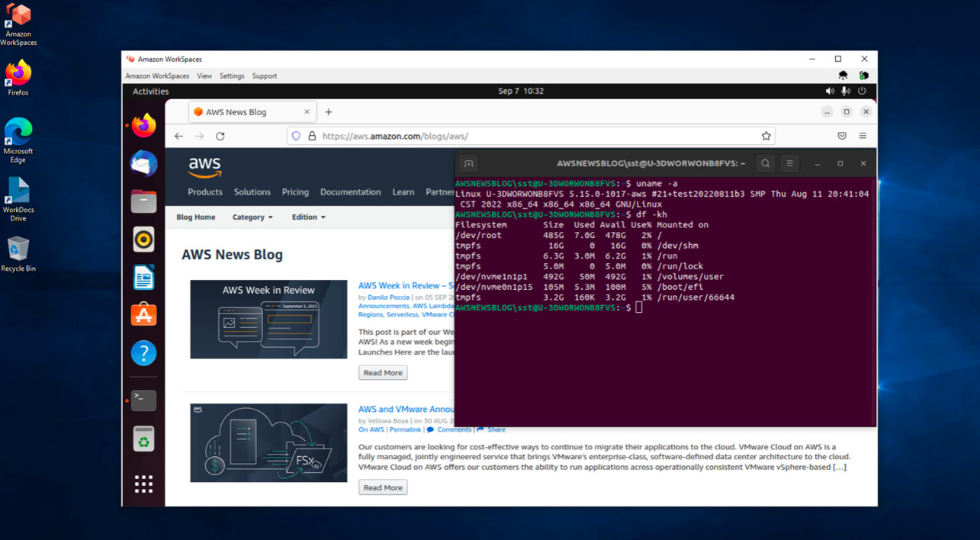Open the Solutions navigation item

(252, 192)
